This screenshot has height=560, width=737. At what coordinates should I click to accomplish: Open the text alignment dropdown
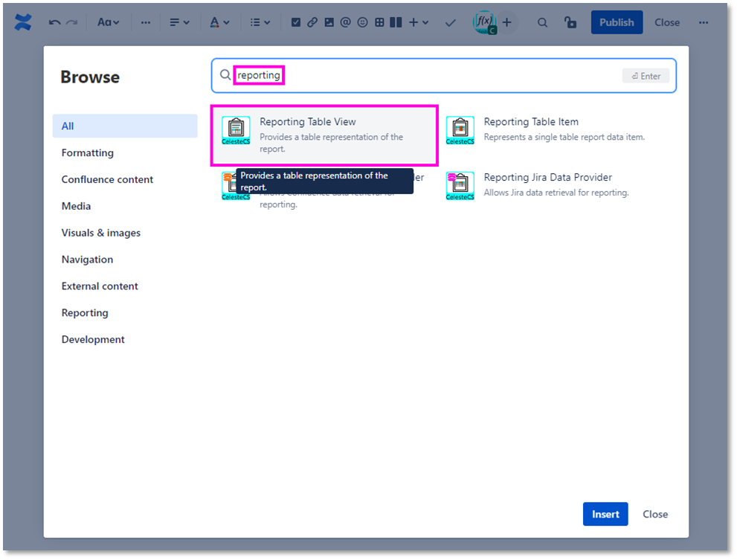click(179, 22)
